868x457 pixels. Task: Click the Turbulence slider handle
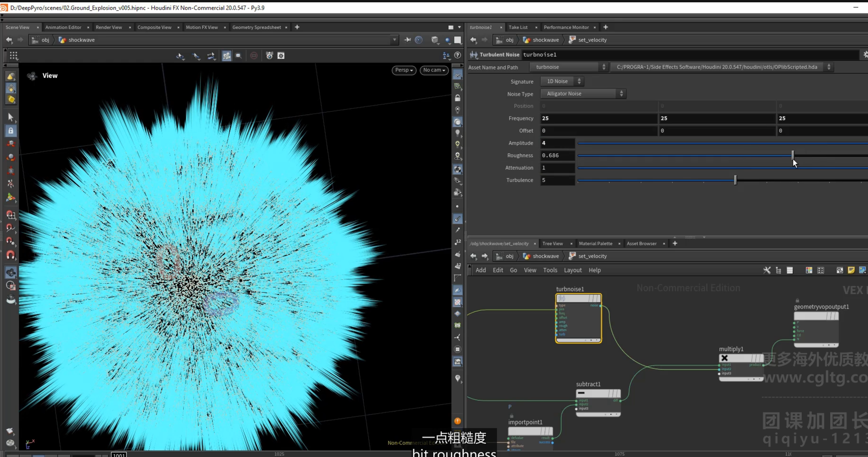[735, 180]
